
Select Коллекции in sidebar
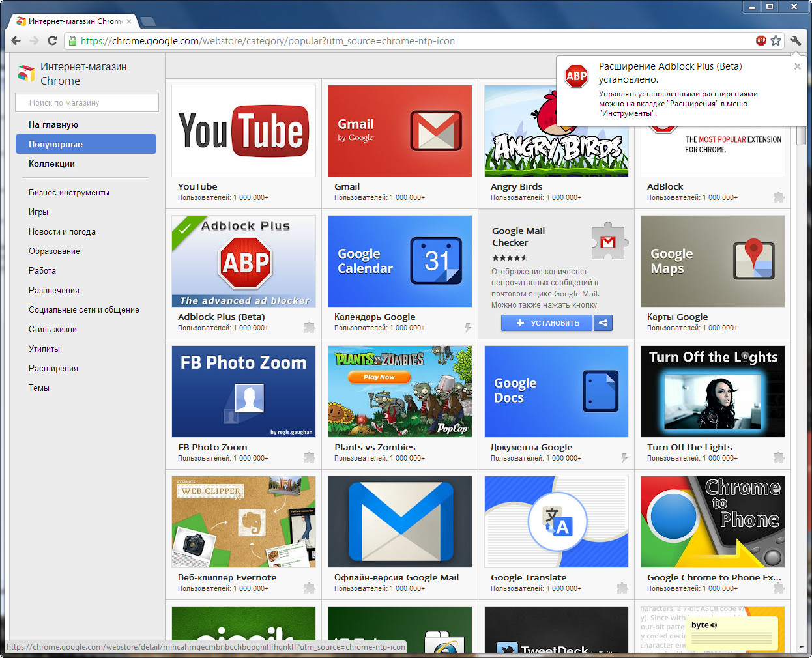[x=52, y=164]
